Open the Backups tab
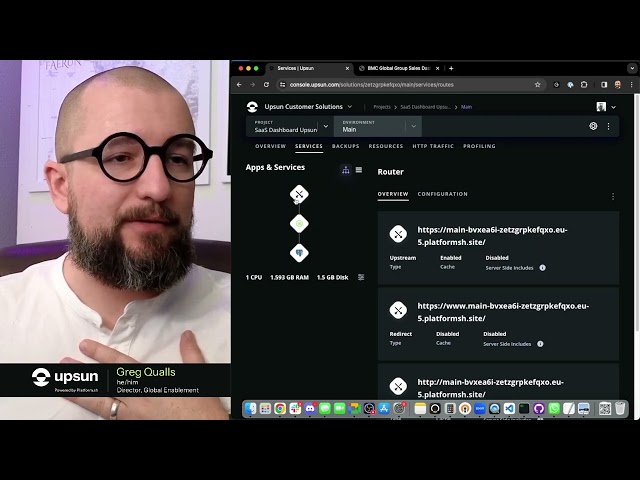Image resolution: width=640 pixels, height=480 pixels. pos(346,146)
